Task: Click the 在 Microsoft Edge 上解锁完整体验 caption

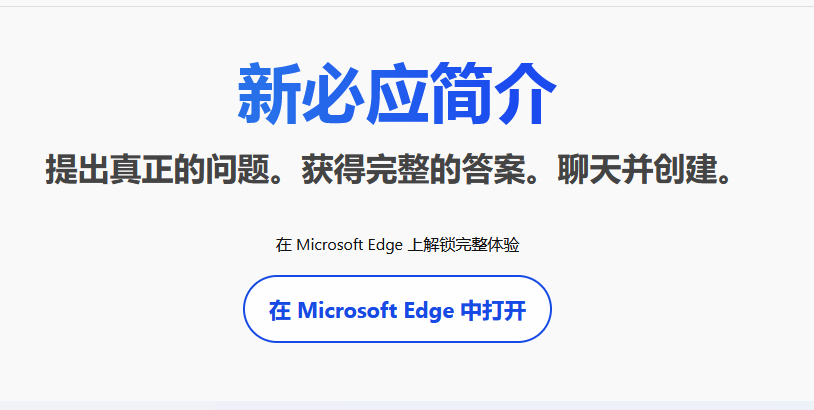Action: (x=397, y=245)
